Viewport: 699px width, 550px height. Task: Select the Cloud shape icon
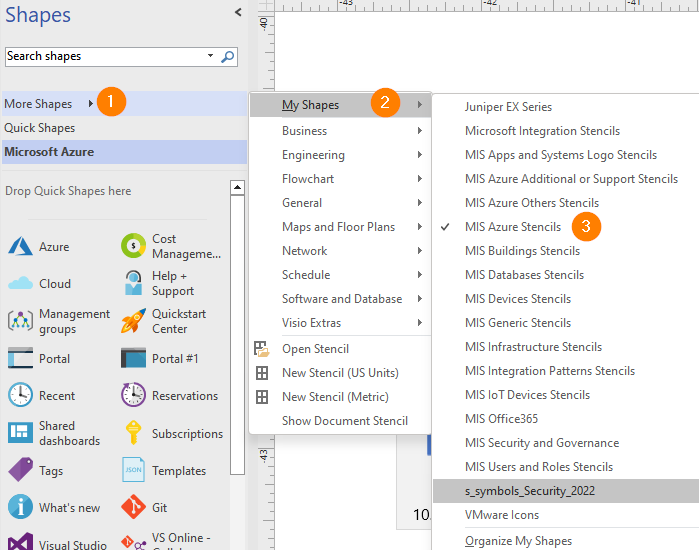[20, 283]
